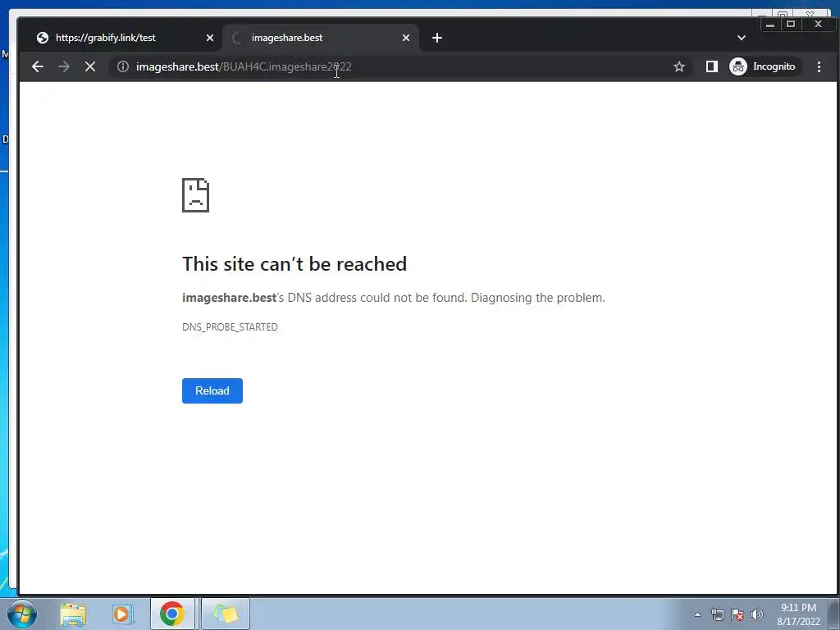Viewport: 840px width, 630px height.
Task: Click the 'This site can't be reached' heading
Action: 294,263
